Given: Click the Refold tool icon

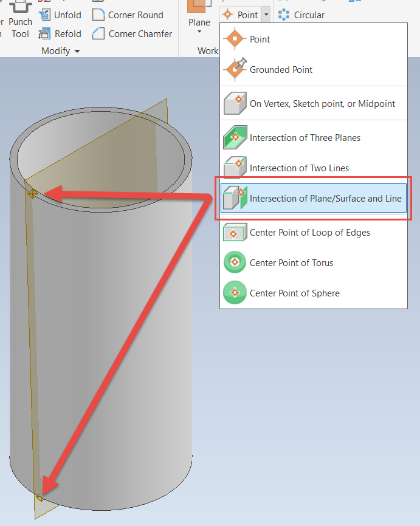Looking at the screenshot, I should point(44,33).
